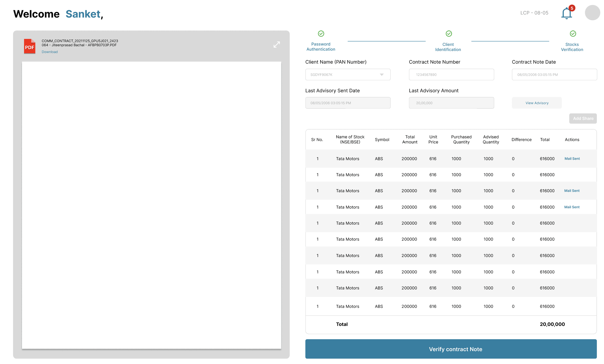
Task: Go to Stocks Verification step
Action: click(572, 47)
